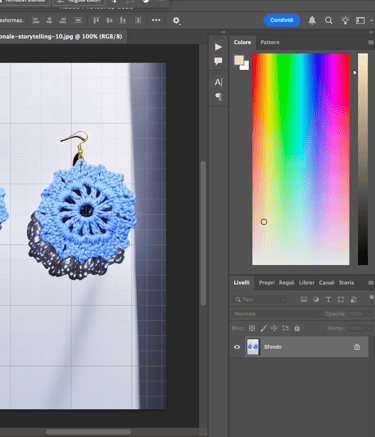375x437 pixels.
Task: Toggle lock position icon
Action: pos(274,328)
